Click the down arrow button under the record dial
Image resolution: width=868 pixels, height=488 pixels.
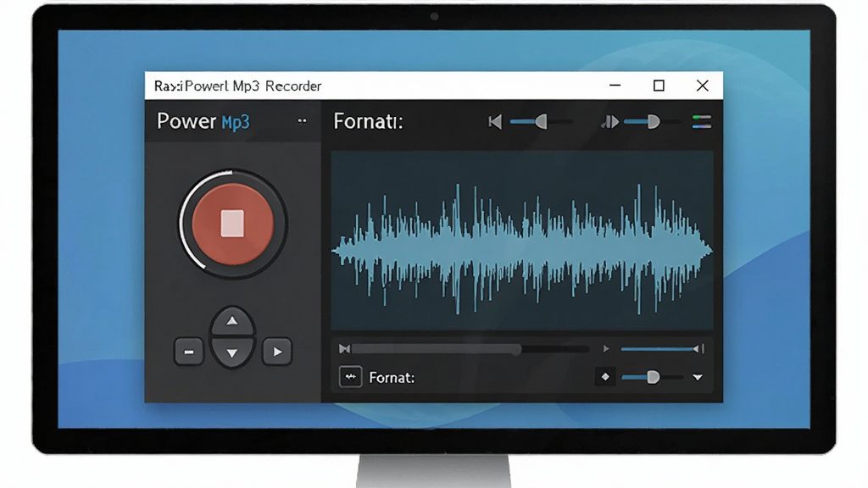pos(232,352)
